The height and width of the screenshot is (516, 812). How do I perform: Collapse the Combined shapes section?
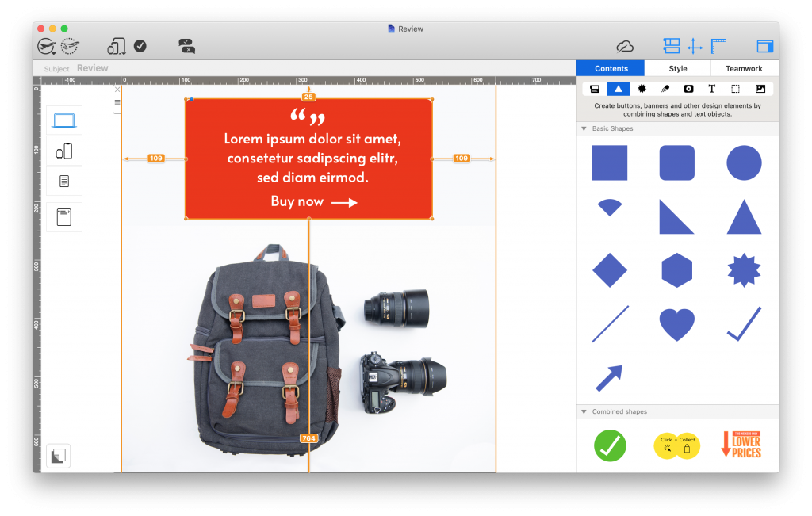click(x=584, y=412)
